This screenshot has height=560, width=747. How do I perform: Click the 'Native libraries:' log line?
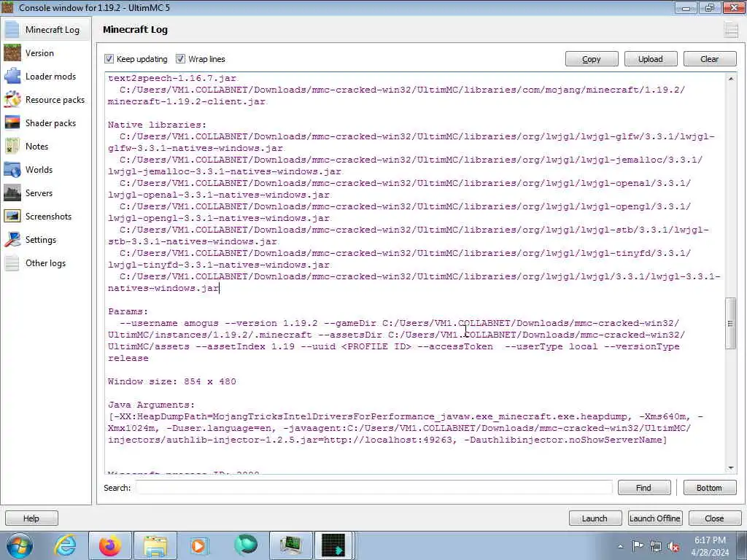[158, 125]
